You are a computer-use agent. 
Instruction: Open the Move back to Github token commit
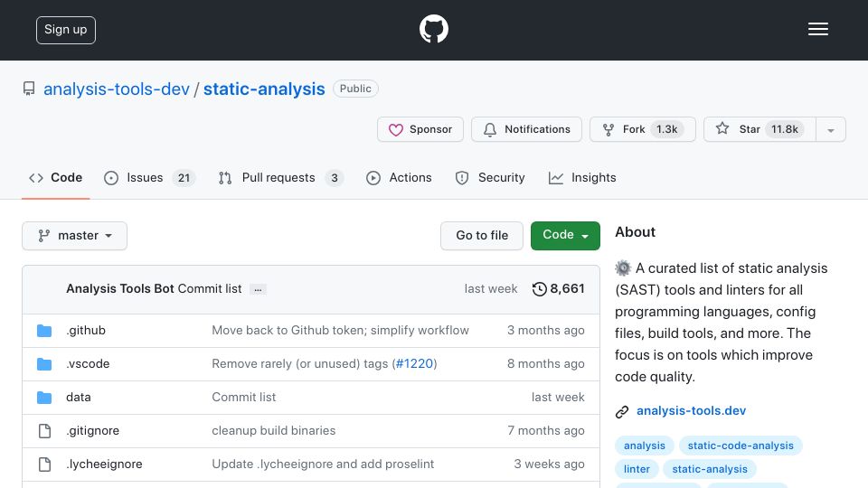point(341,331)
